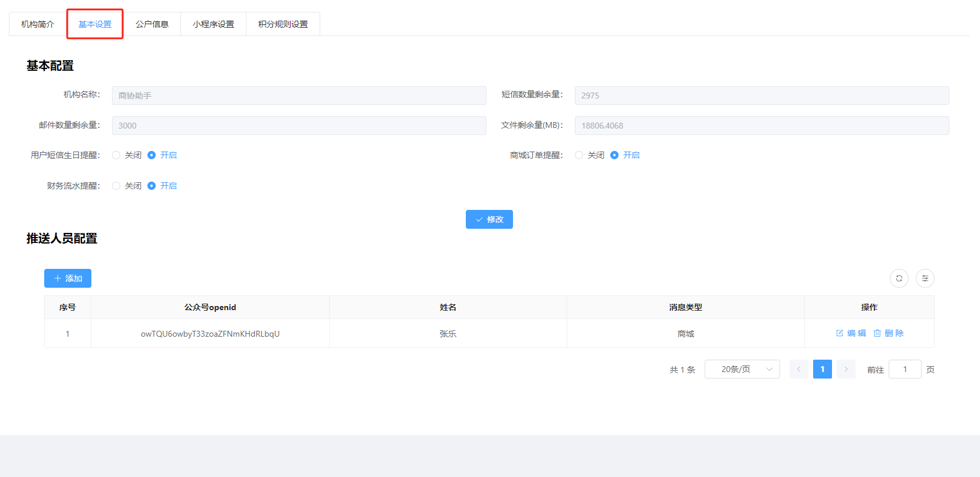Switch to 机构简介 tab
The height and width of the screenshot is (477, 980).
pyautogui.click(x=38, y=24)
